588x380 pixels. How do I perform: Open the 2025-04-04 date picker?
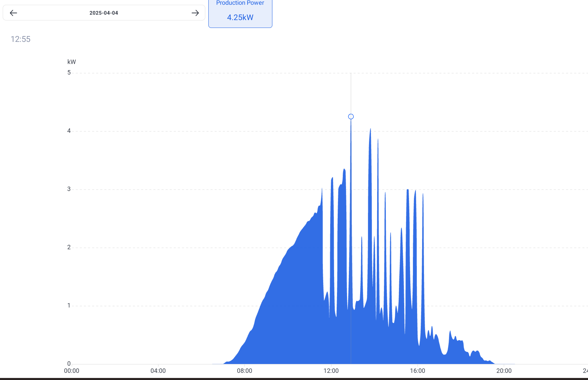click(104, 13)
